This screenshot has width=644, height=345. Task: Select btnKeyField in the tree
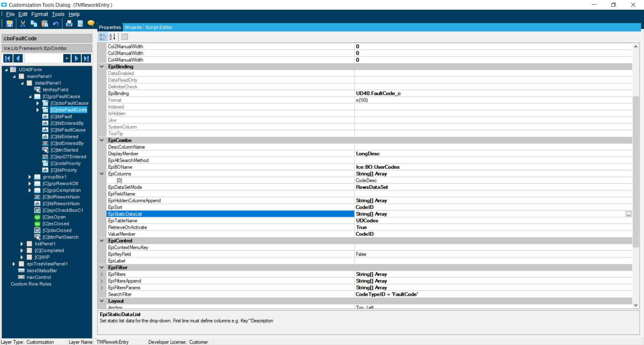click(55, 90)
